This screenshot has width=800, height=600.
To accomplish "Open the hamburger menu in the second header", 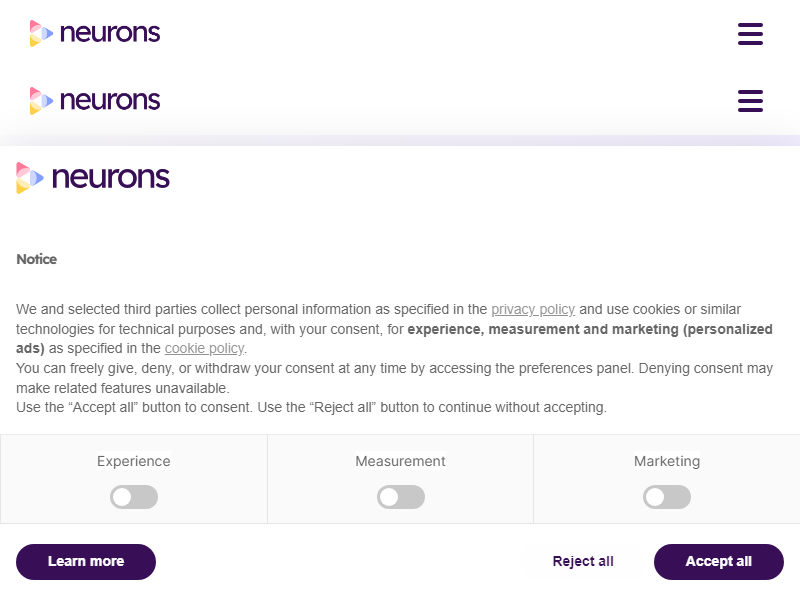I will (x=750, y=101).
